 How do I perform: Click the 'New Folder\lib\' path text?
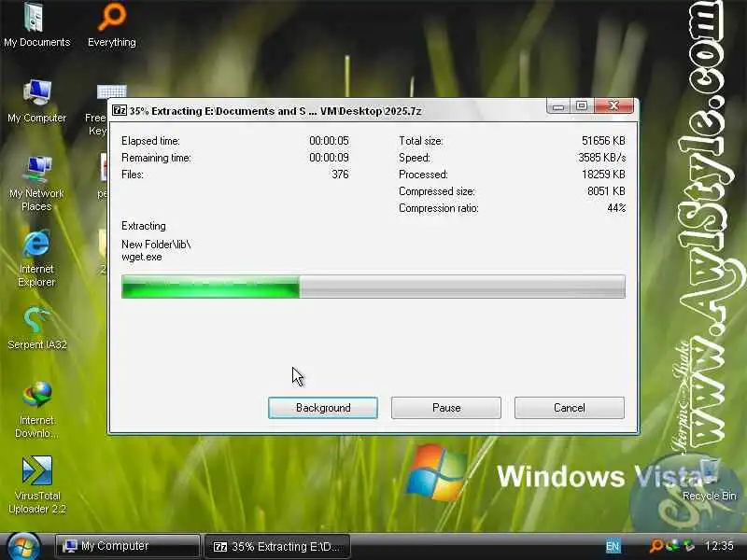(x=156, y=245)
